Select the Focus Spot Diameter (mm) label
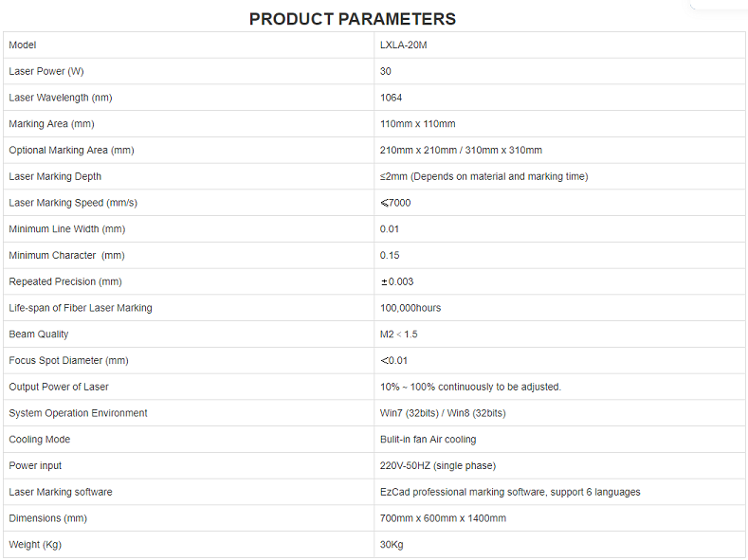 68,361
